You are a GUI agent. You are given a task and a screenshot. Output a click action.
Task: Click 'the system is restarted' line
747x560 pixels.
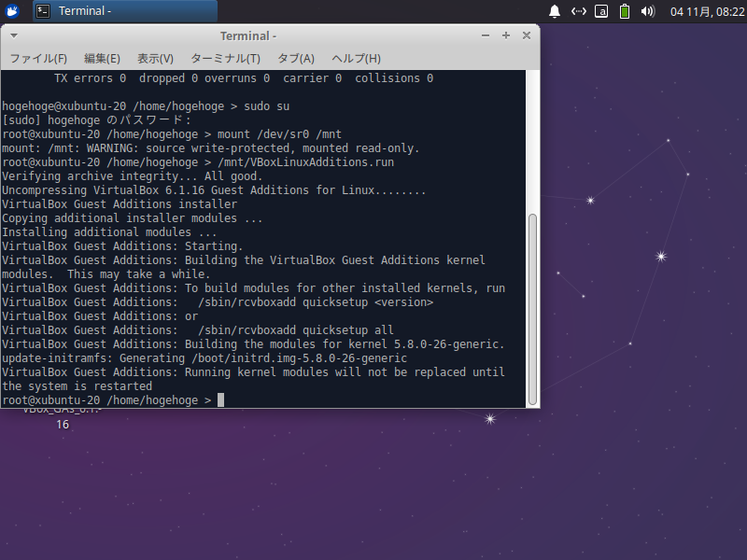(x=78, y=386)
